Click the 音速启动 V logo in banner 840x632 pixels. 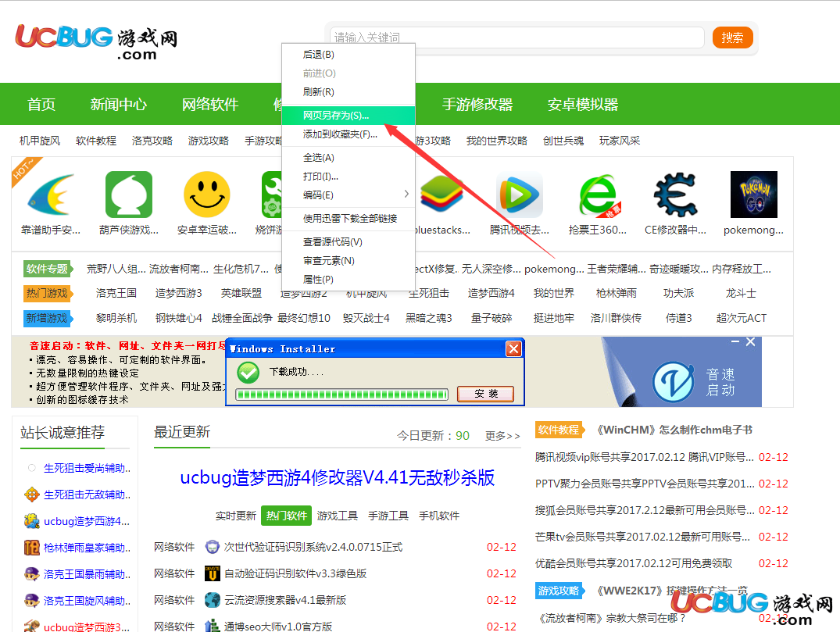[x=673, y=382]
